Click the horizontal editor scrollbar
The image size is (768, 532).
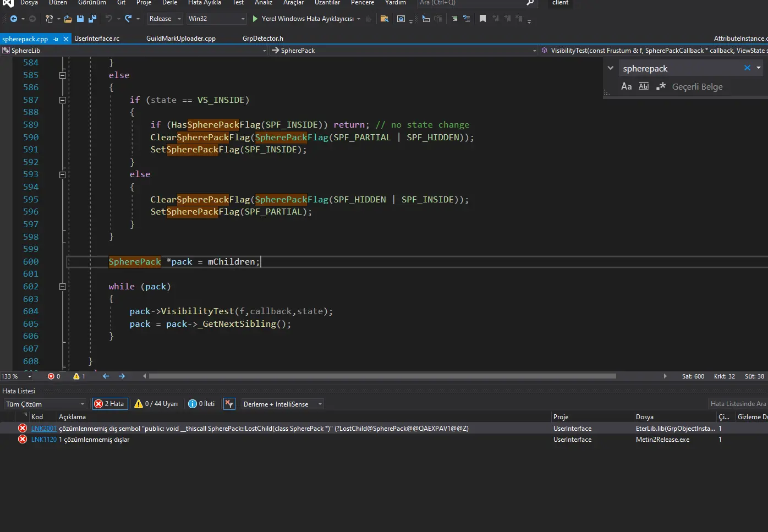tap(382, 376)
